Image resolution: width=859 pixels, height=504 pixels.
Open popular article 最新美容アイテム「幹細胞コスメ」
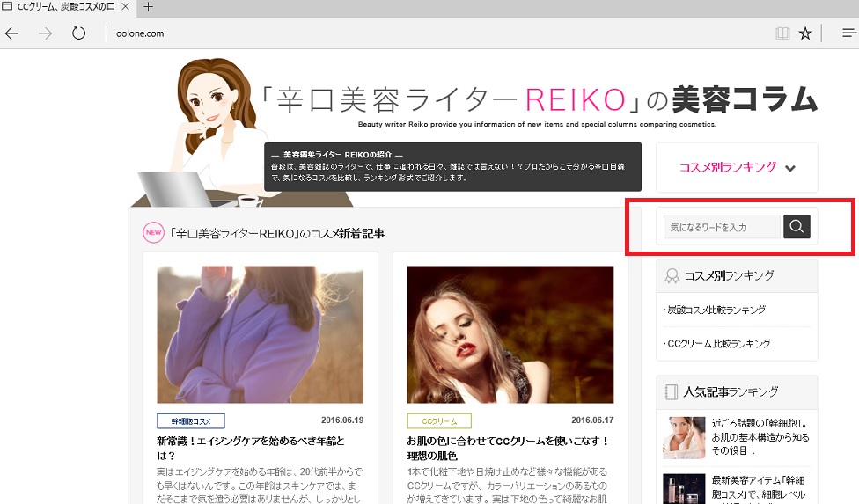(x=759, y=488)
